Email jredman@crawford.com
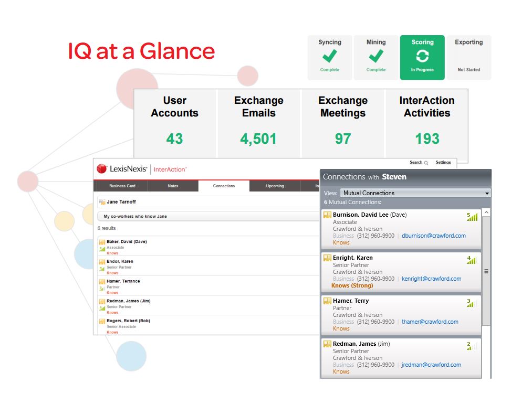 point(431,365)
